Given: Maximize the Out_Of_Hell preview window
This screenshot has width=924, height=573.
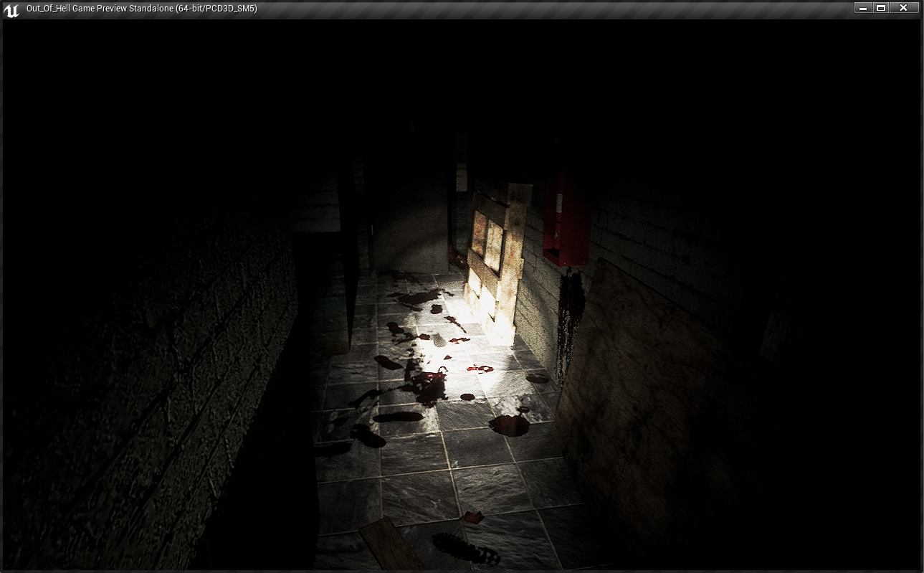Looking at the screenshot, I should [x=882, y=8].
